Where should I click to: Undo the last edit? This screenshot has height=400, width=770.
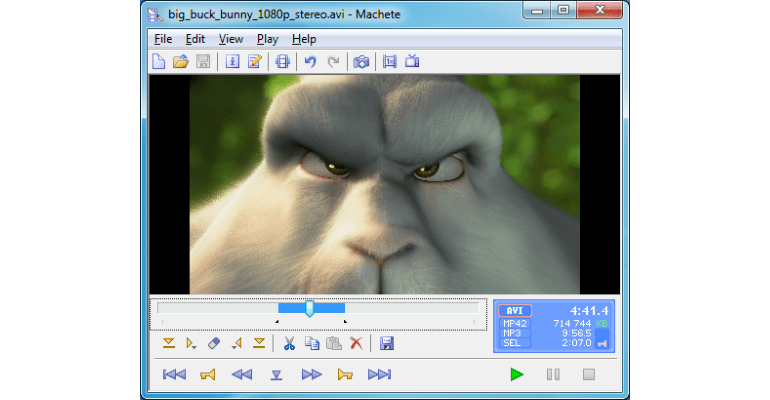310,61
